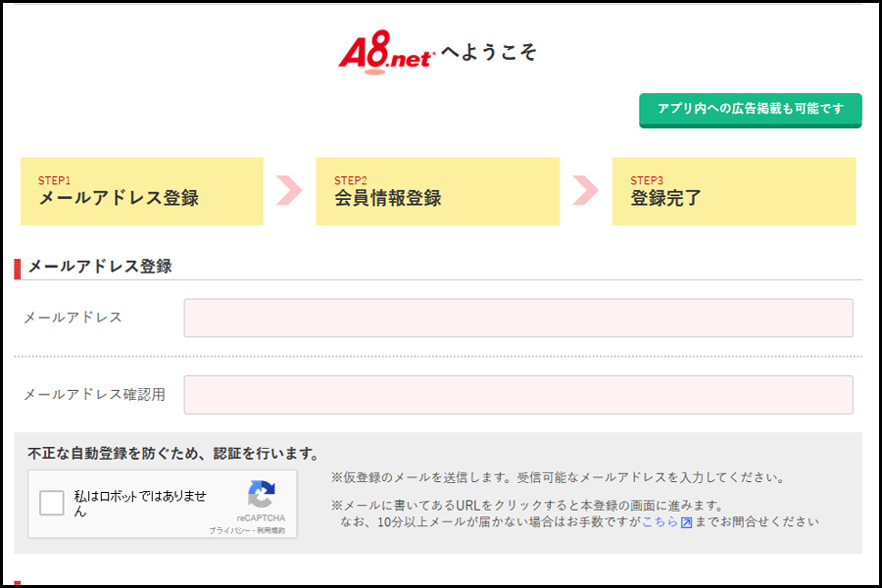Select the STEP2 会員情報登録 step box
The width and height of the screenshot is (882, 588).
click(438, 191)
